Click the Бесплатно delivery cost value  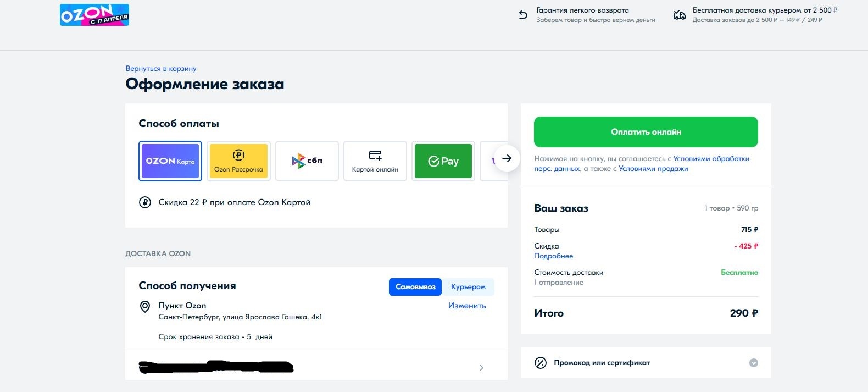[x=739, y=273]
